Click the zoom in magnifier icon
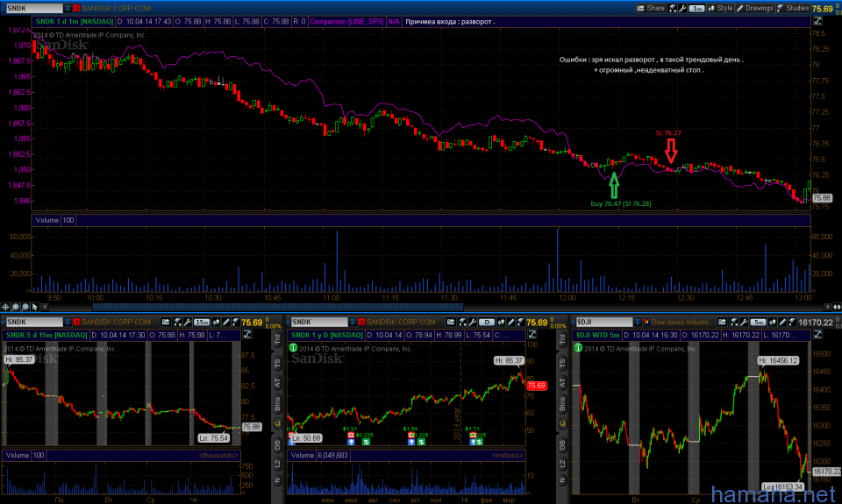Viewport: 842px width, 504px height. 17,307
